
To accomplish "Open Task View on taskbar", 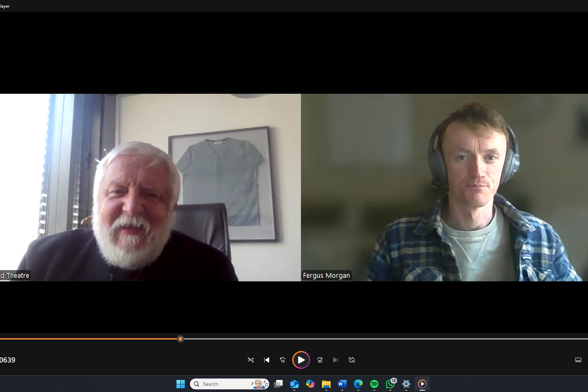I will tap(278, 384).
